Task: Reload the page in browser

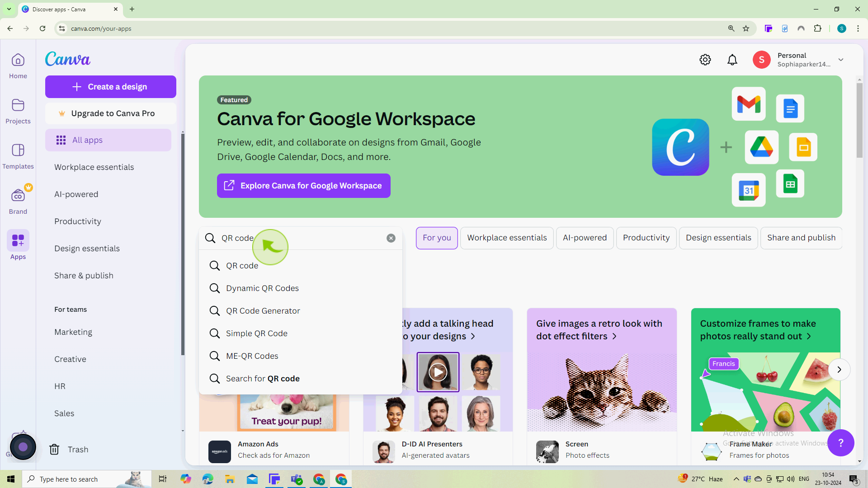Action: [42, 28]
